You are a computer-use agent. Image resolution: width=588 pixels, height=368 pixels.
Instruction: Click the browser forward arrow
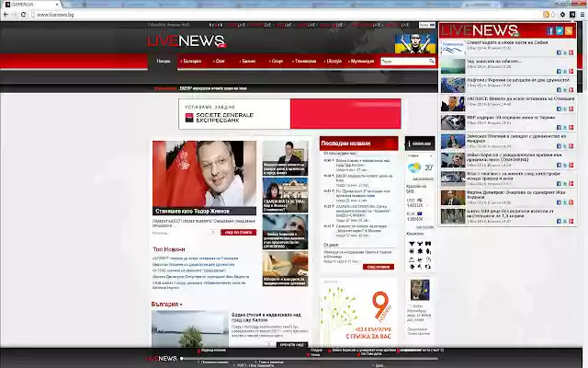click(15, 15)
